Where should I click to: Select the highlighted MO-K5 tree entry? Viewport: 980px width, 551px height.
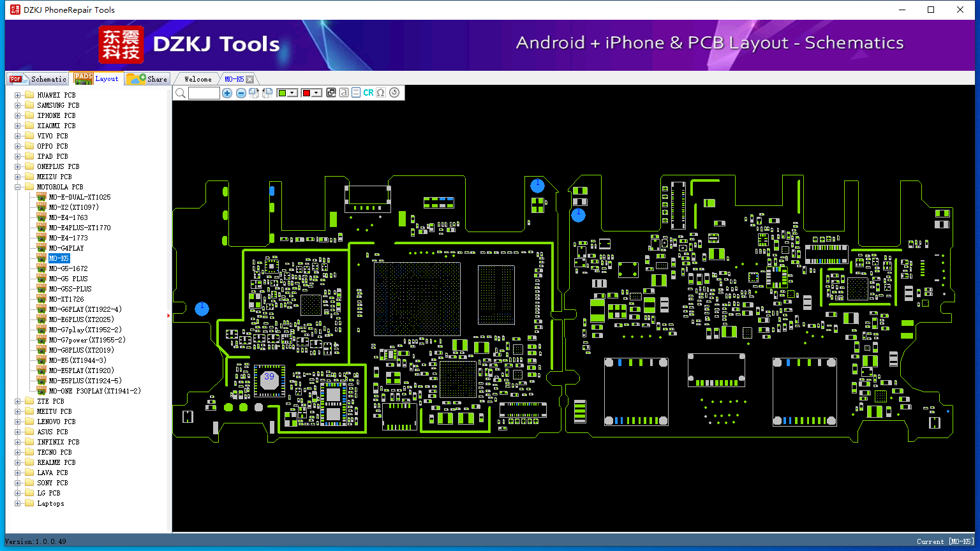click(59, 258)
